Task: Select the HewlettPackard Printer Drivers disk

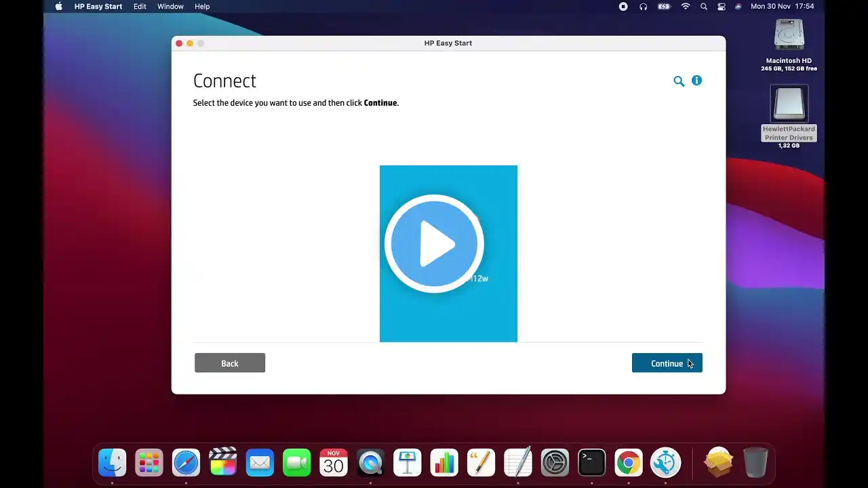Action: 789,104
